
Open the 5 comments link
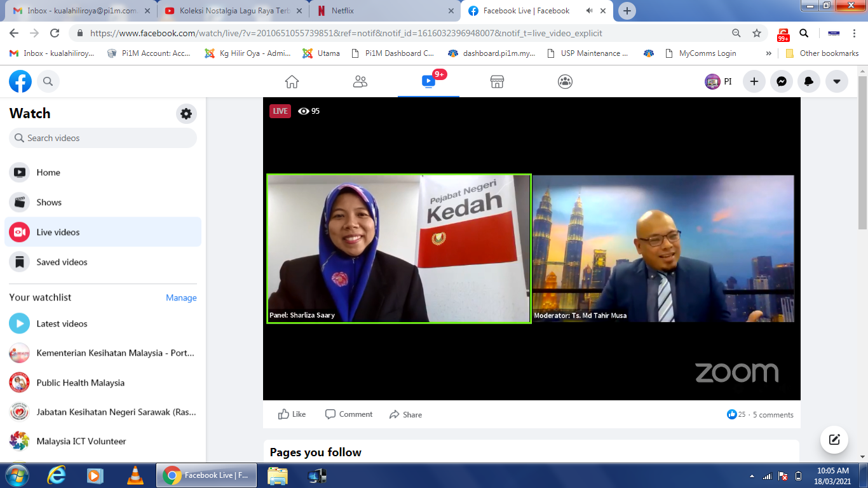773,415
